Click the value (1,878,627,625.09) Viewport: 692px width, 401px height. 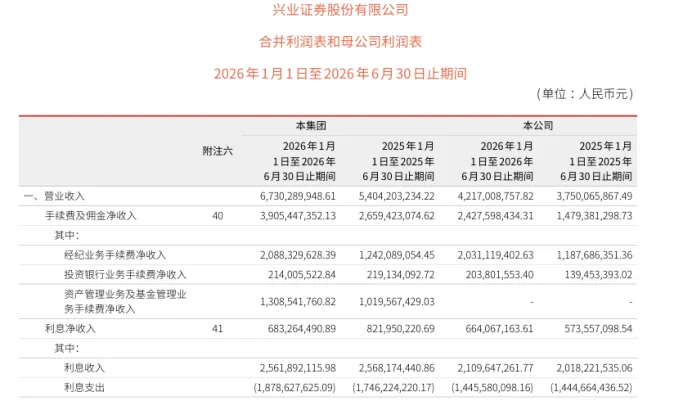295,388
